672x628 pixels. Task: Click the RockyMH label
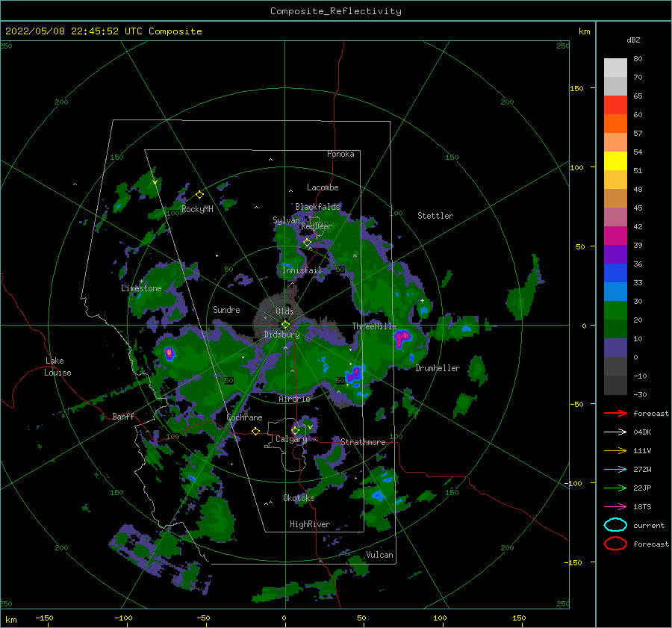tap(197, 209)
